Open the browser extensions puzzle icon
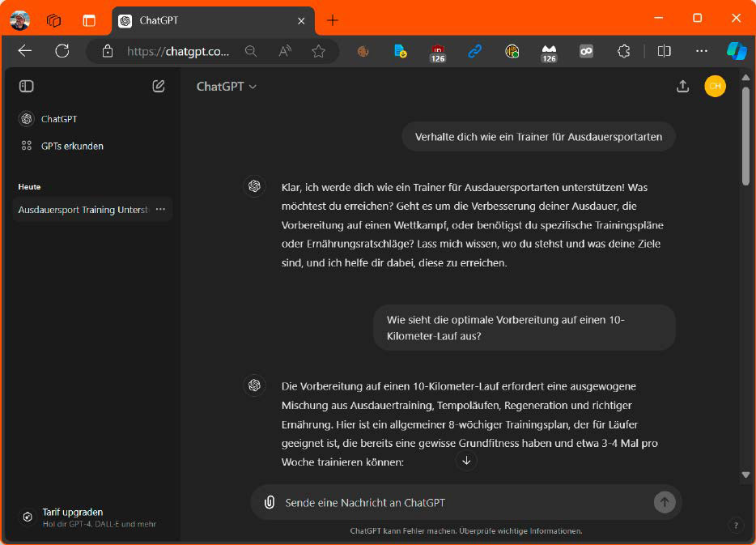Screen dimensions: 756x545 [x=623, y=51]
